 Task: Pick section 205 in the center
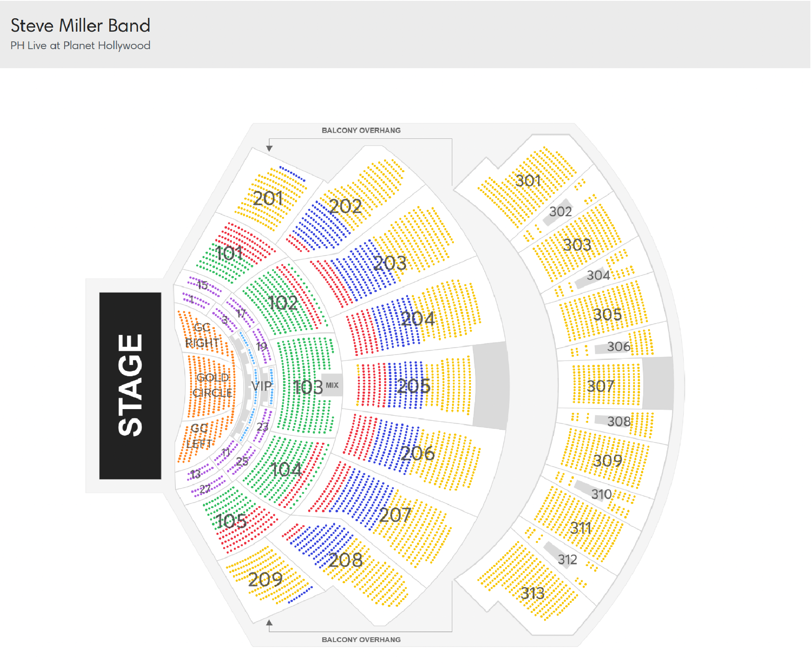pos(413,386)
